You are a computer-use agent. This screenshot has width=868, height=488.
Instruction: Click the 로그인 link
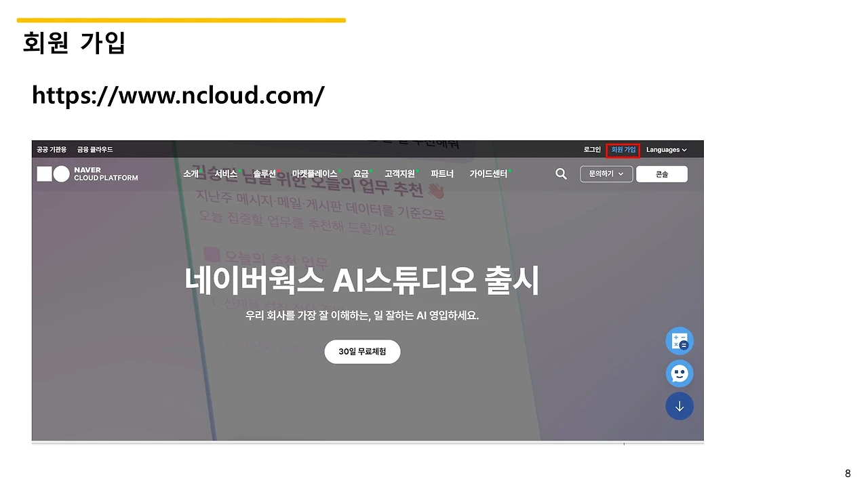point(591,149)
